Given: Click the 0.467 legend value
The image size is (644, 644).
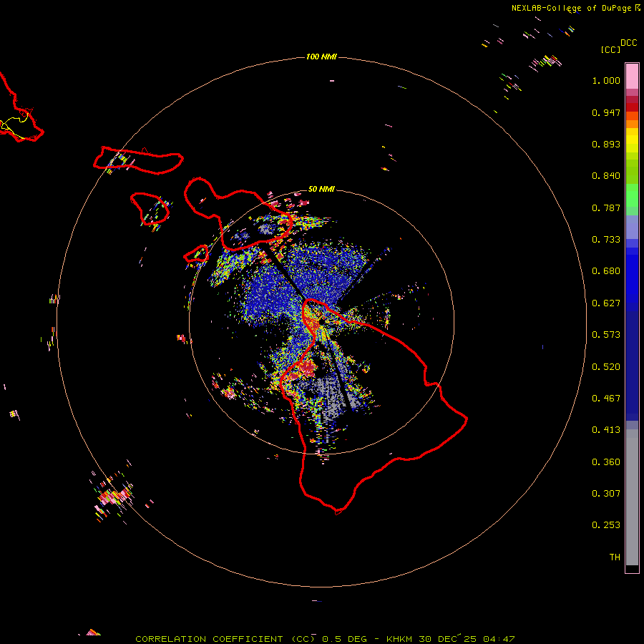Looking at the screenshot, I should (x=606, y=399).
